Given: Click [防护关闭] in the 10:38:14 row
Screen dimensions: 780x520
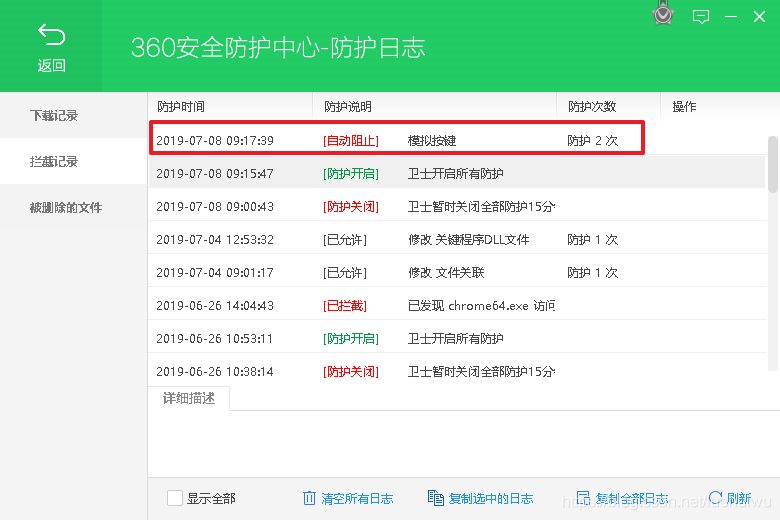Looking at the screenshot, I should point(351,372).
